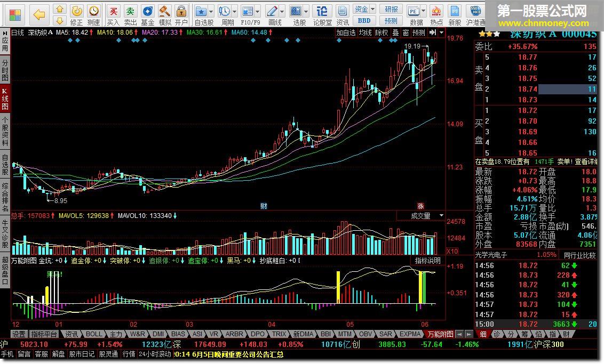Image resolution: width=604 pixels, height=364 pixels.
Task: Expand the 画线 drawing dropdown arrow
Action: pos(282,12)
